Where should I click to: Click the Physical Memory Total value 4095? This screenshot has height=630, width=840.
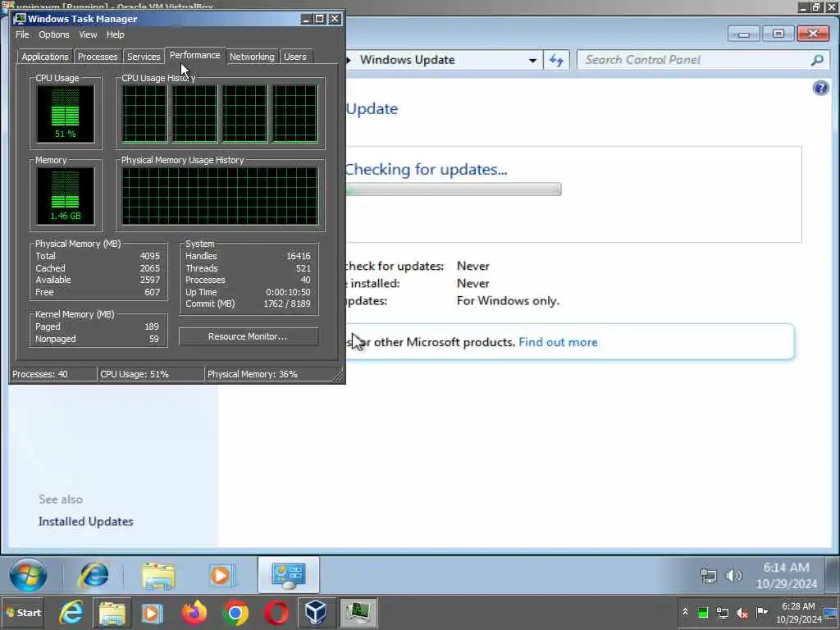click(149, 256)
